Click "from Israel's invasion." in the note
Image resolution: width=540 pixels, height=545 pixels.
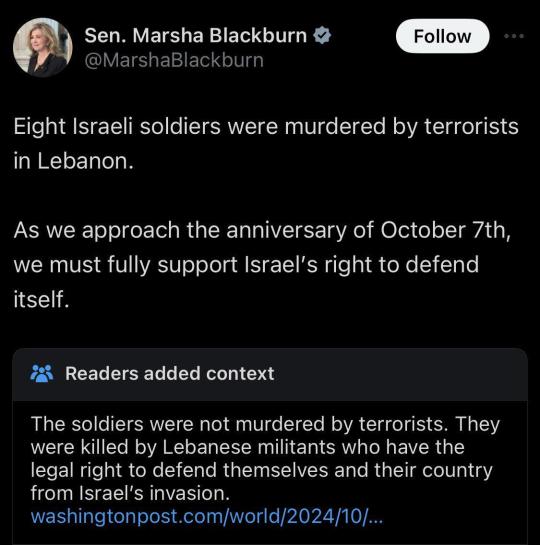tap(130, 493)
